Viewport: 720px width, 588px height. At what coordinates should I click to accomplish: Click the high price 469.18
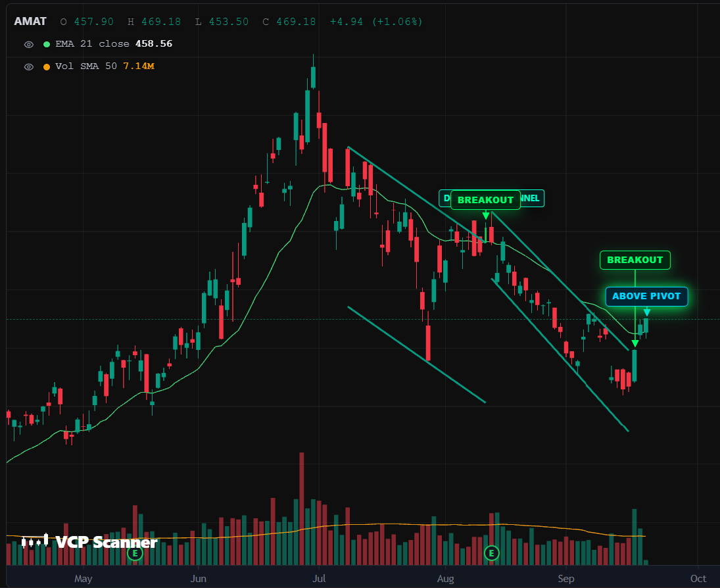click(161, 22)
